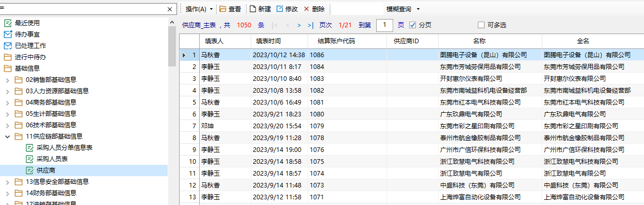644x205 pixels.
Task: Click the 待办事宜 envelope icon
Action: 8,35
